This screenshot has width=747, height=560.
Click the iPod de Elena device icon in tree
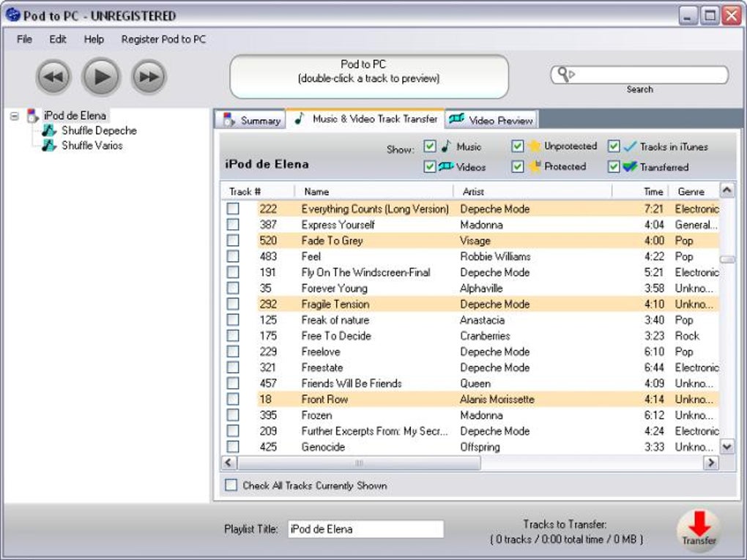click(x=32, y=116)
